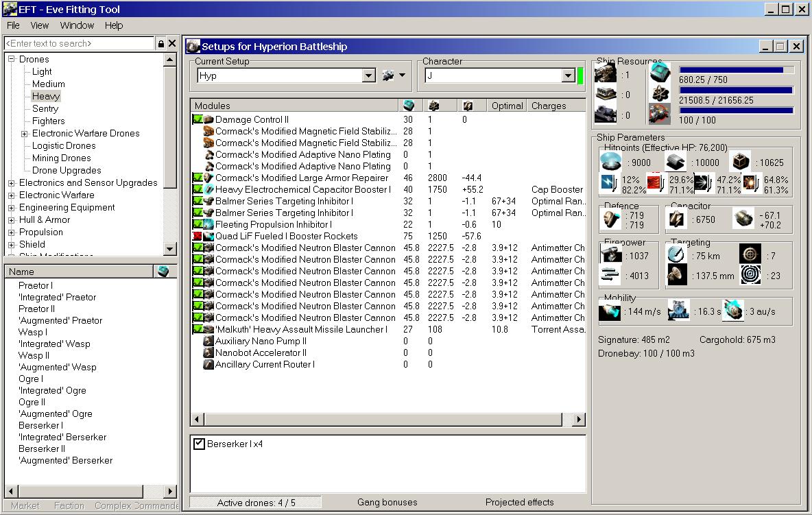Viewport: 812px width, 515px height.
Task: Toggle the Berserker I x4 drone checkbox
Action: 199,444
